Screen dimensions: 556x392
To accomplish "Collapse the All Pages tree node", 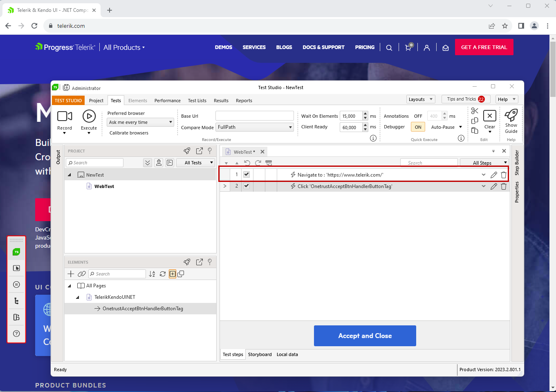I will (x=69, y=286).
